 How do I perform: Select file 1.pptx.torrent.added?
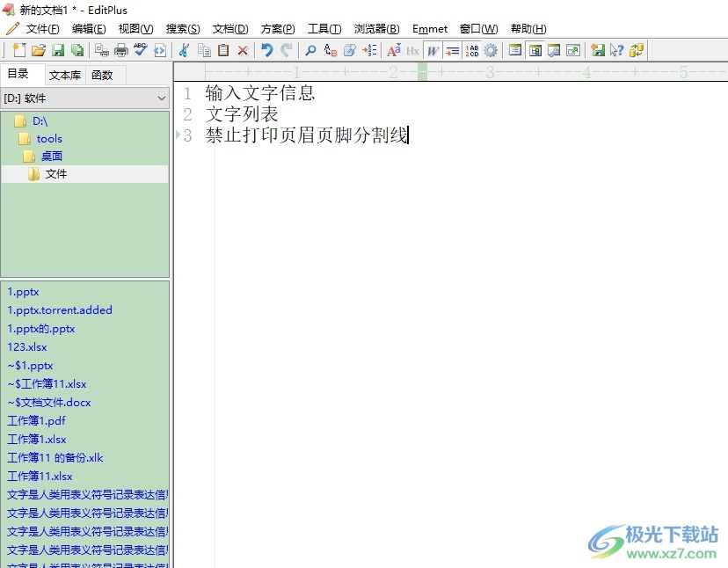pyautogui.click(x=60, y=310)
